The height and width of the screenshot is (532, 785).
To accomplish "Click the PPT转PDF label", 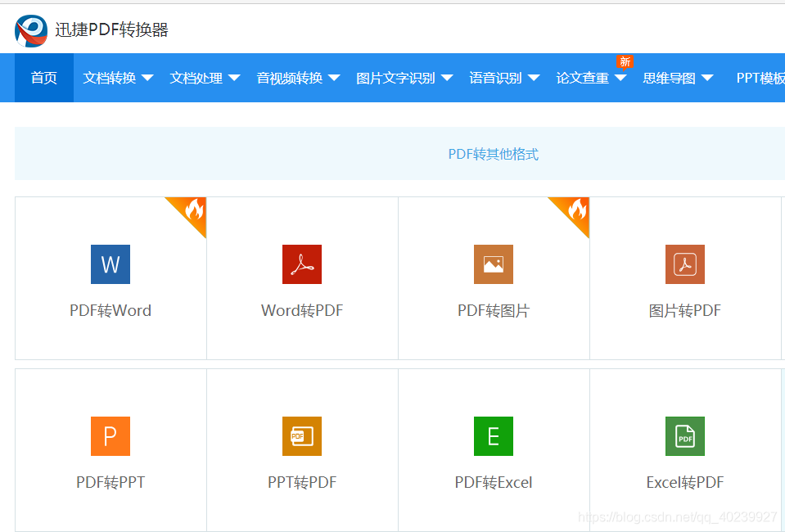I will tap(302, 482).
